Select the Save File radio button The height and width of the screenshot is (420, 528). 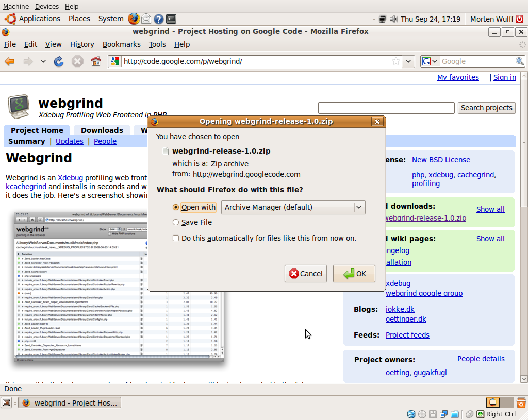(x=175, y=222)
